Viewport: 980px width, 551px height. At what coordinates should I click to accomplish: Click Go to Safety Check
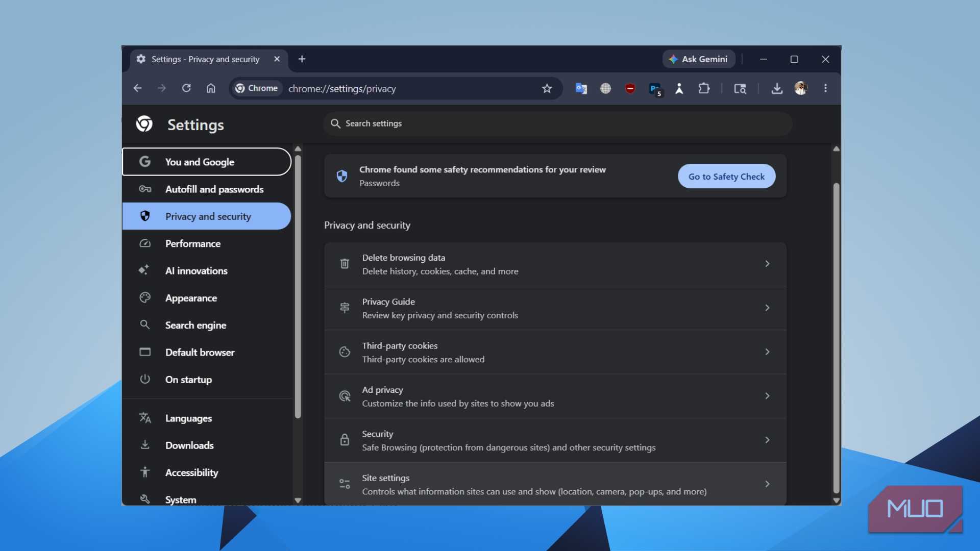pyautogui.click(x=726, y=177)
